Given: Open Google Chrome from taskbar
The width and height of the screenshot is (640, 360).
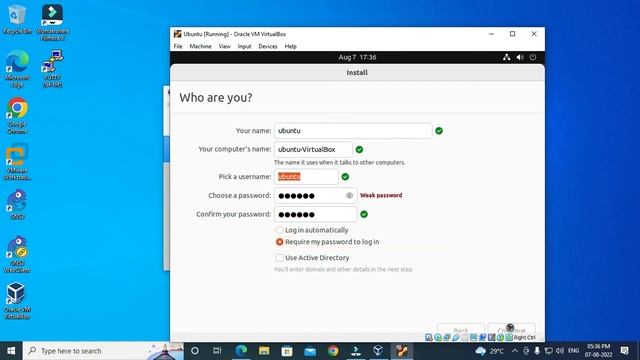Looking at the screenshot, I should pyautogui.click(x=333, y=351).
